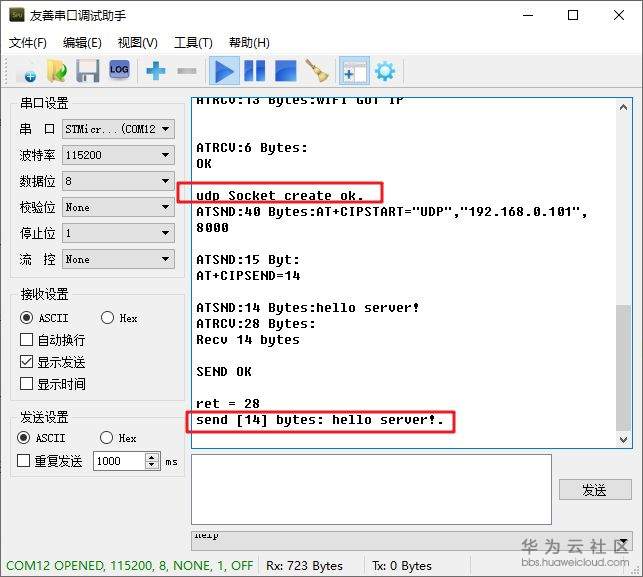Uncheck 显示发送 checkbox

point(26,362)
